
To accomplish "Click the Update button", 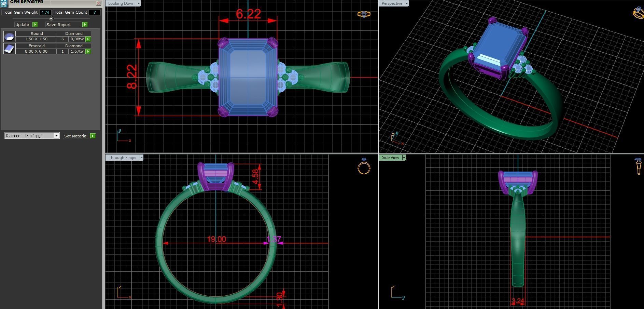I will coord(23,25).
